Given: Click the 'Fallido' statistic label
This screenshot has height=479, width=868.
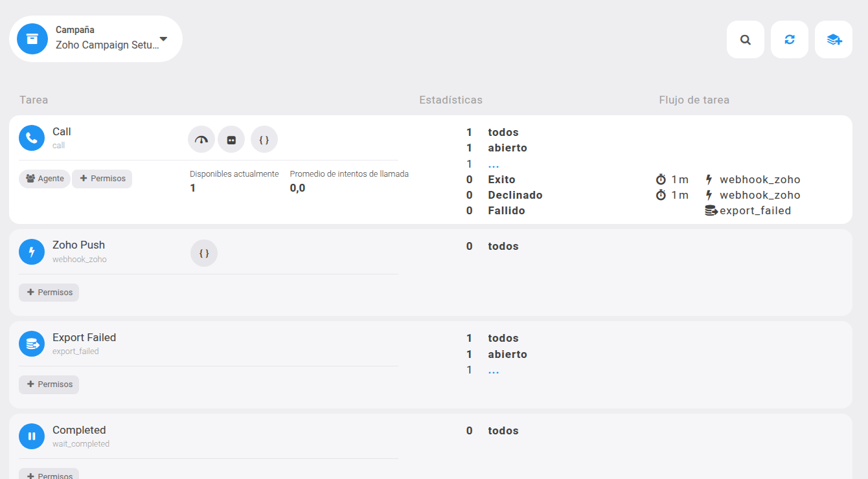Looking at the screenshot, I should pyautogui.click(x=507, y=210).
